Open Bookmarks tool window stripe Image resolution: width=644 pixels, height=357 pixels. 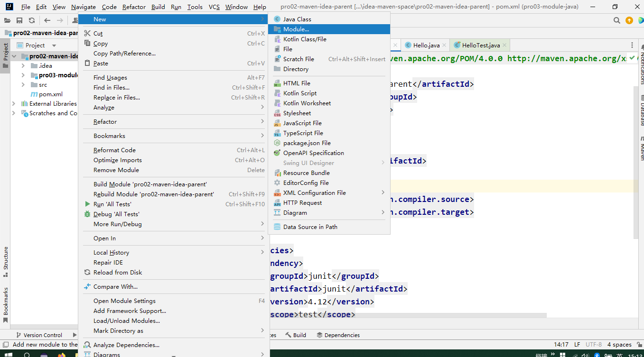pos(6,304)
